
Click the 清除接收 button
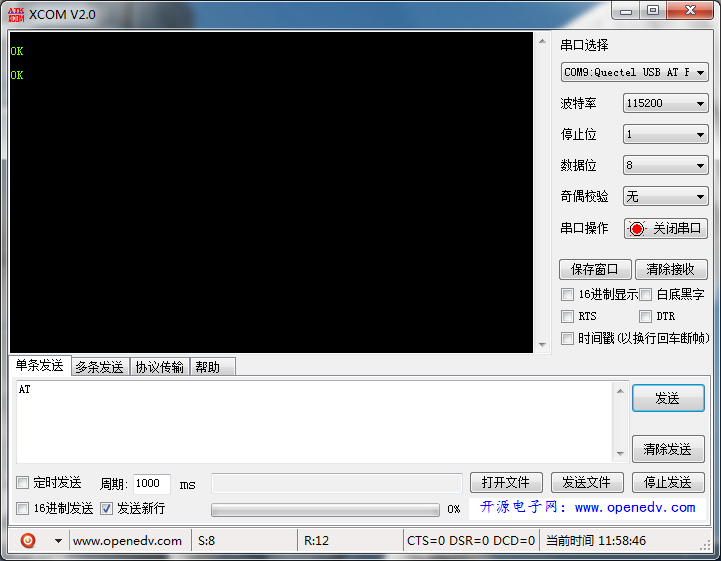pyautogui.click(x=671, y=269)
